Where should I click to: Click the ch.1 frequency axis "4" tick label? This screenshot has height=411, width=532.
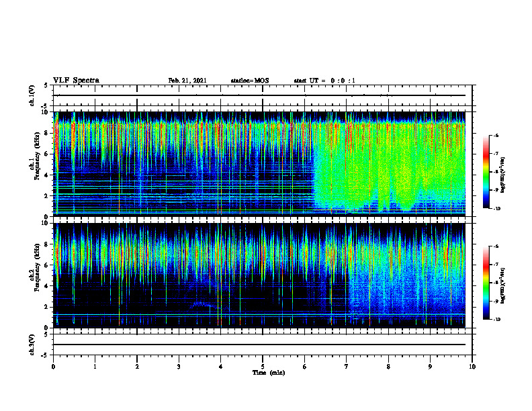pyautogui.click(x=46, y=175)
